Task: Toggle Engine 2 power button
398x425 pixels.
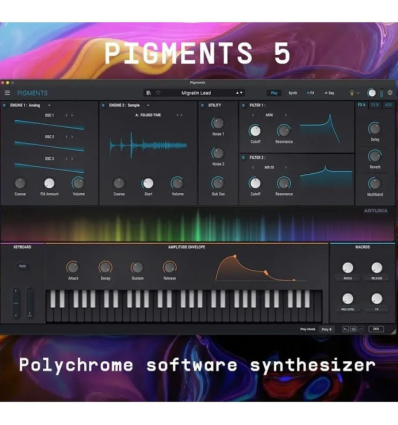Action: coord(103,105)
